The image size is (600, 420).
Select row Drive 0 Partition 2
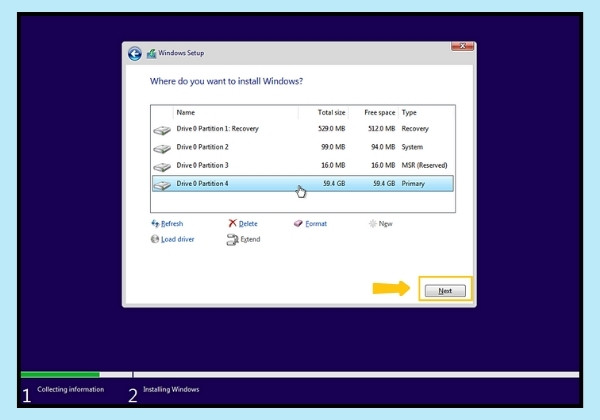[303, 147]
